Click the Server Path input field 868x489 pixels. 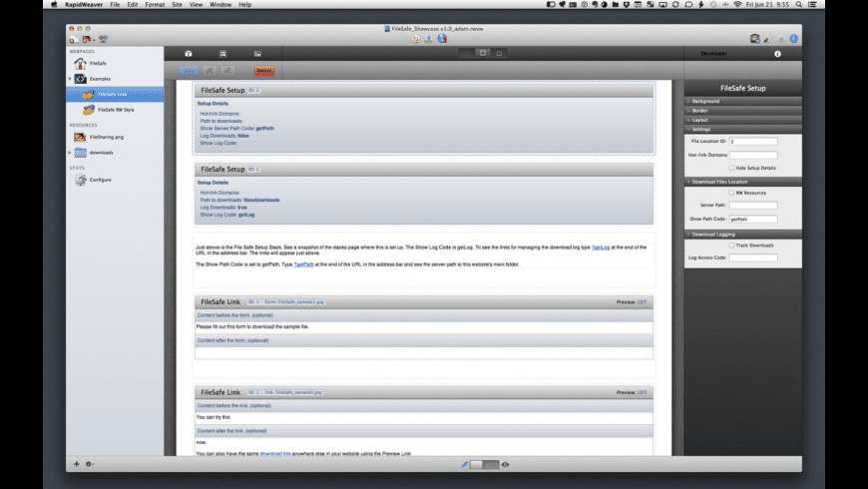pos(753,205)
